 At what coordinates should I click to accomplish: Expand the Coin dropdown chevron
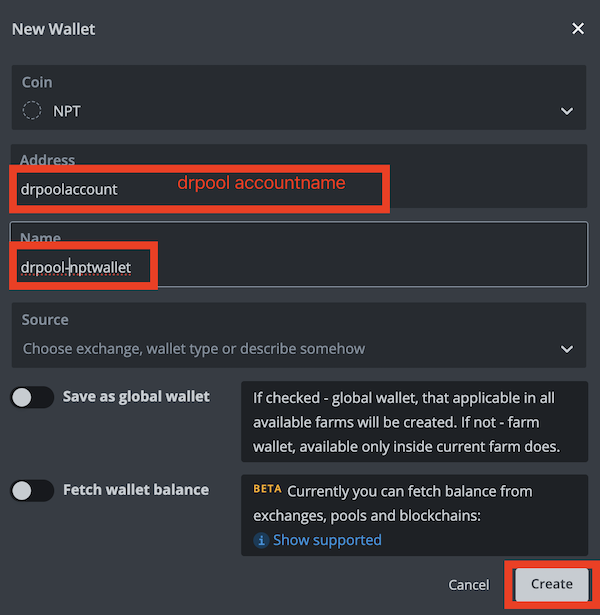click(x=567, y=111)
